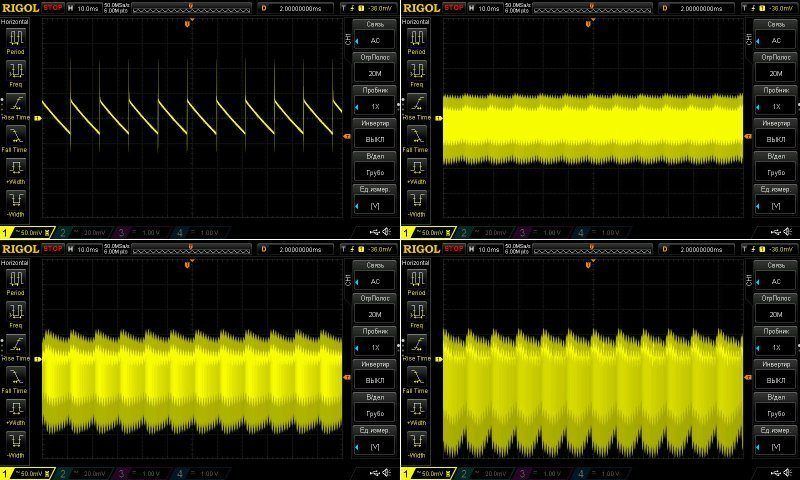Click Rise Time icon in bottom-left screen
The height and width of the screenshot is (480, 800).
(16, 343)
